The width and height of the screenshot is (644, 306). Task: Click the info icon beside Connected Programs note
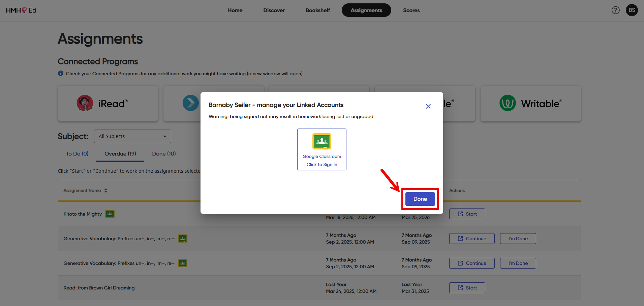[x=61, y=73]
